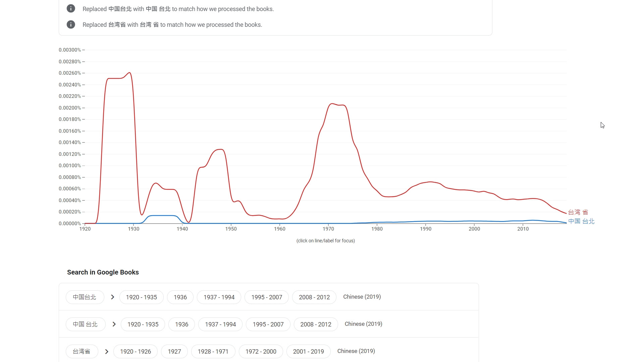Choose 1995 - 2007 in 中国 台北 row
The height and width of the screenshot is (362, 644).
(268, 324)
